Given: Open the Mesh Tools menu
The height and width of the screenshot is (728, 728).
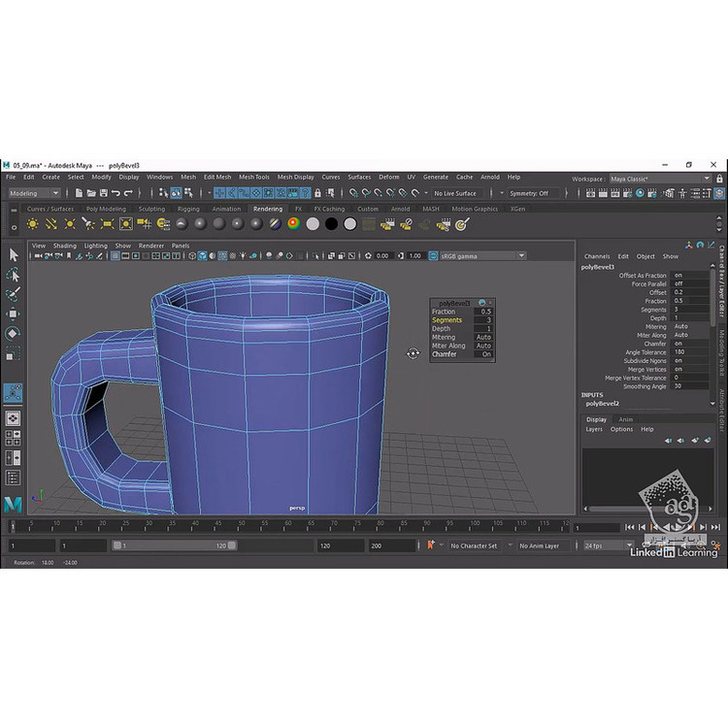Looking at the screenshot, I should point(253,178).
